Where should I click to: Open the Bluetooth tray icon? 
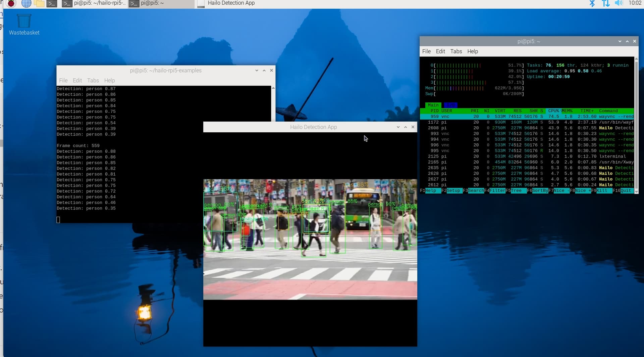pyautogui.click(x=592, y=3)
